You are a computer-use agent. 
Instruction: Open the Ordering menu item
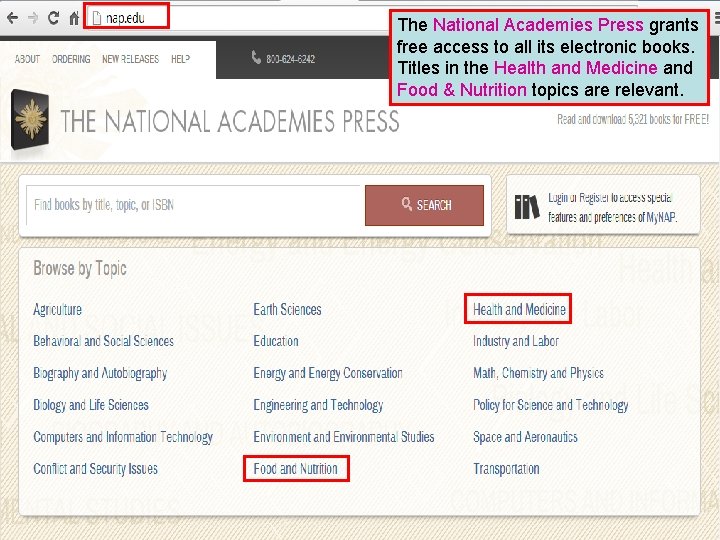pyautogui.click(x=71, y=59)
